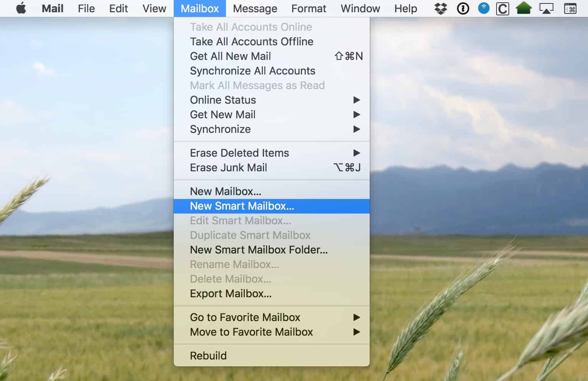This screenshot has width=588, height=381.
Task: Click the dimmed Mark All Messages as Read
Action: pyautogui.click(x=272, y=85)
